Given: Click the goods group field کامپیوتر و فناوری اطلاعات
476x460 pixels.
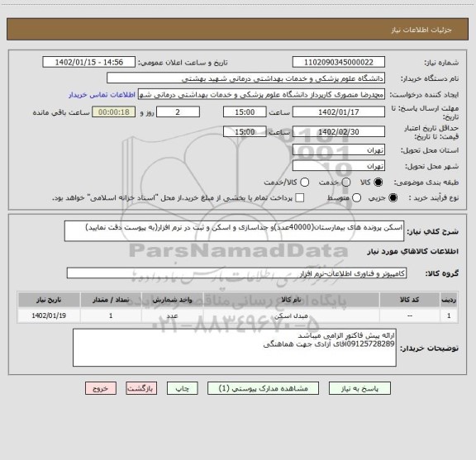Looking at the screenshot, I should point(236,273).
